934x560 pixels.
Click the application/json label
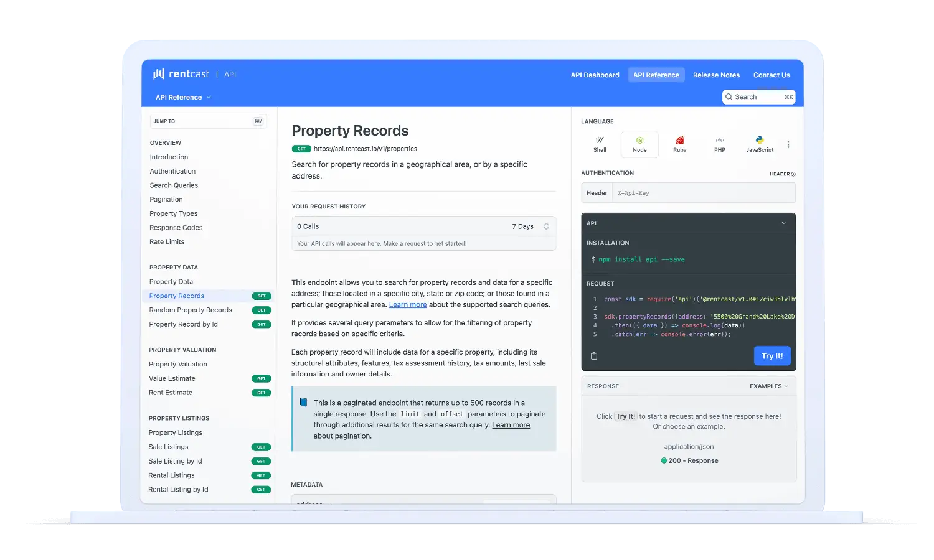click(x=689, y=447)
